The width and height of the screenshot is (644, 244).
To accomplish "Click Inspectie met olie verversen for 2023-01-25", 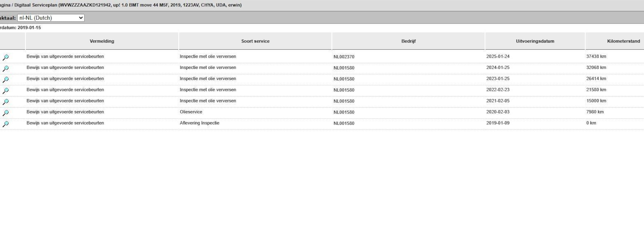I will point(208,79).
